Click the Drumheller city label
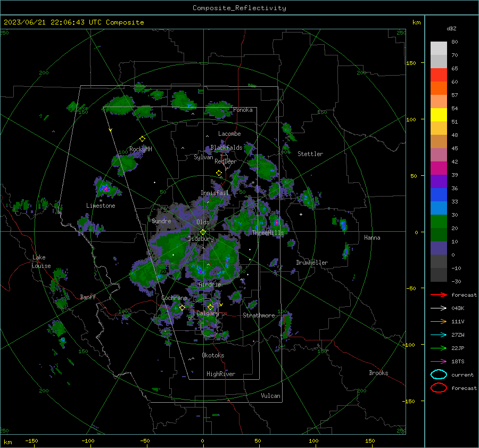 tap(312, 263)
